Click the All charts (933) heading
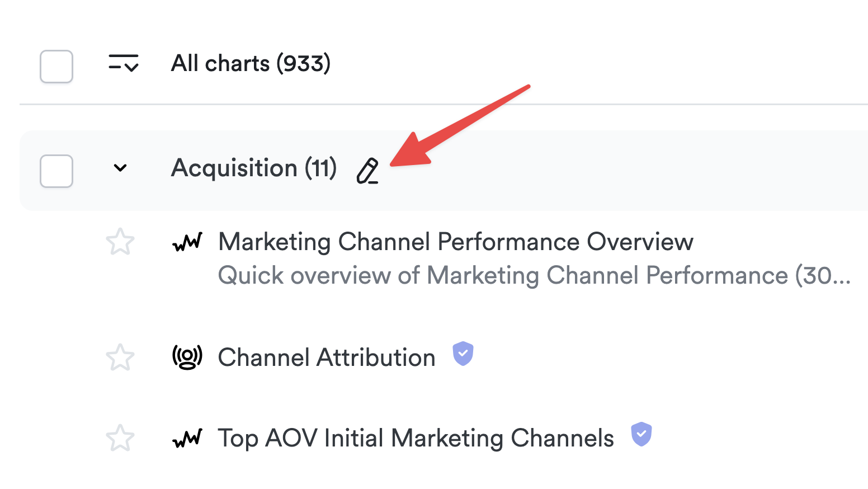The height and width of the screenshot is (489, 868). pos(251,64)
